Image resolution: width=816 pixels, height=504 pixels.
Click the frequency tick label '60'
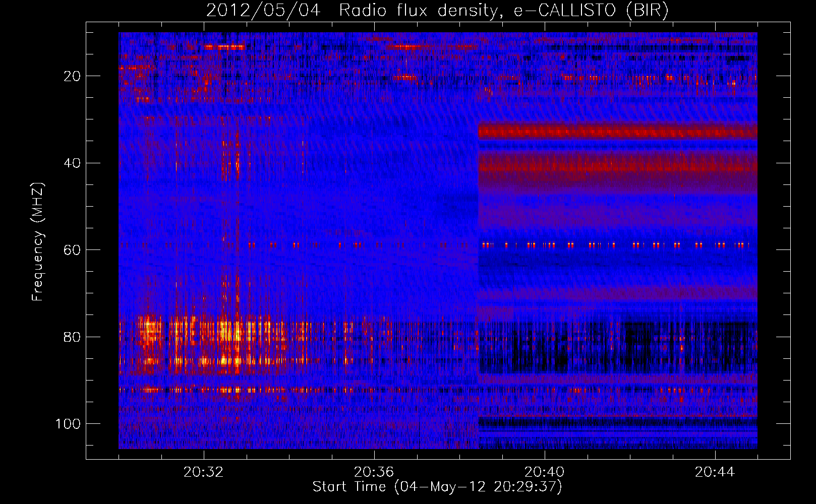[x=72, y=250]
